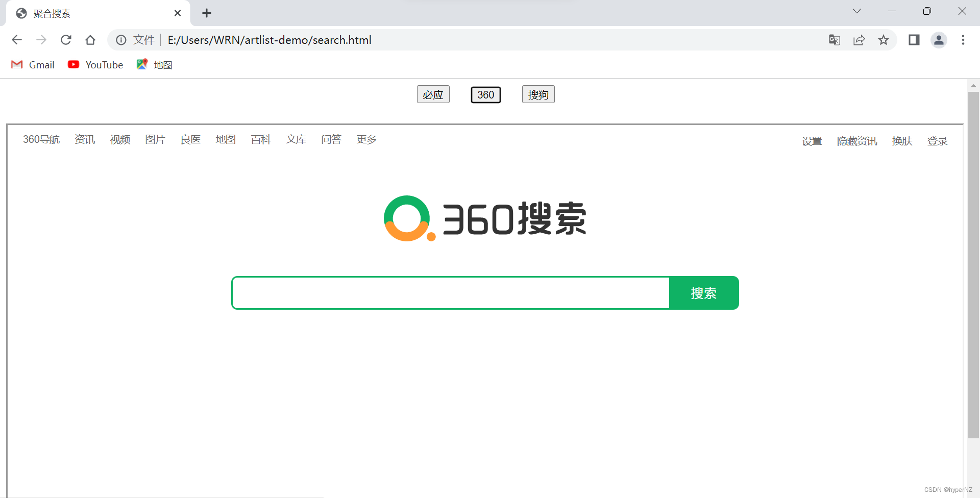Click the address bar URL
Image resolution: width=980 pixels, height=498 pixels.
click(269, 40)
